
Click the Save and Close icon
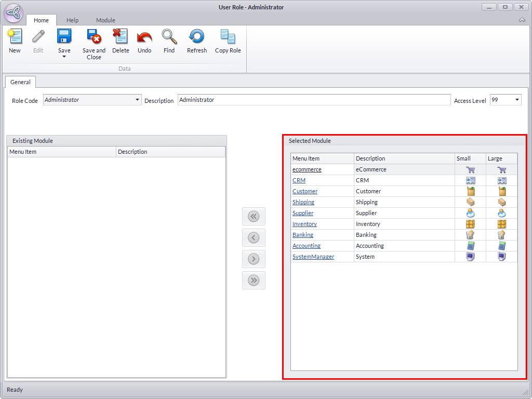[94, 37]
